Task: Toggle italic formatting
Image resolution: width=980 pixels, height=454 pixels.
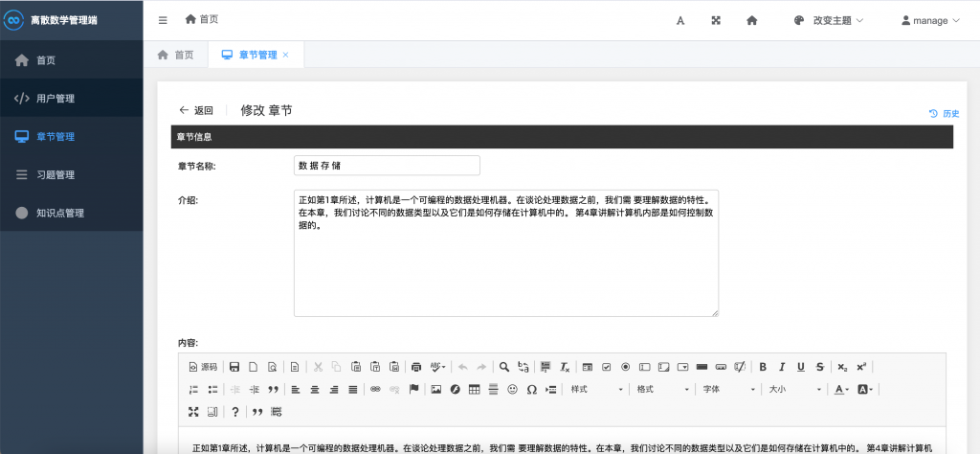Action: point(781,367)
